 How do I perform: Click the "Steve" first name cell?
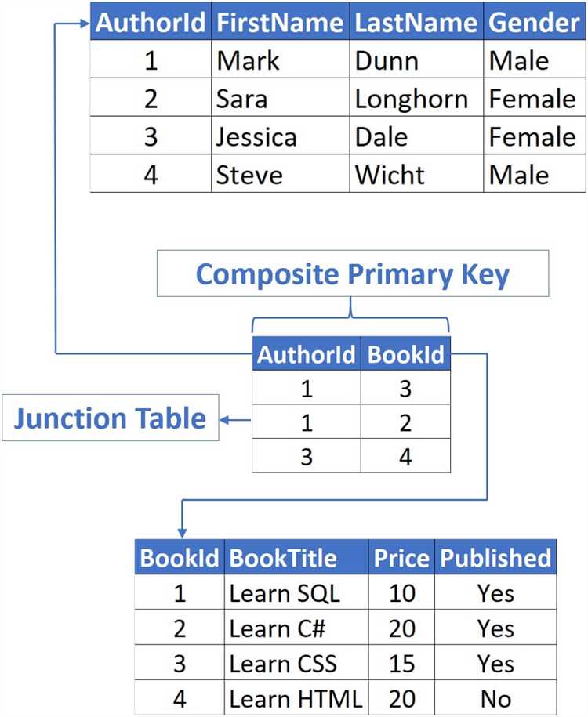tap(280, 174)
